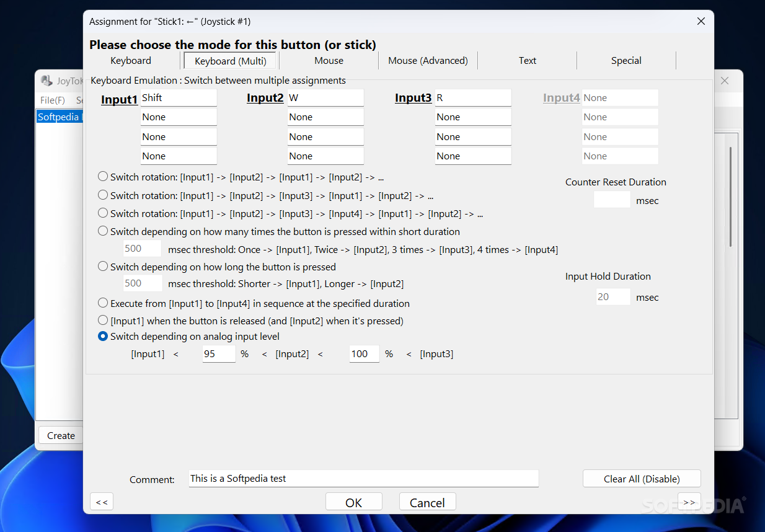Click Input3 first field containing R

473,98
